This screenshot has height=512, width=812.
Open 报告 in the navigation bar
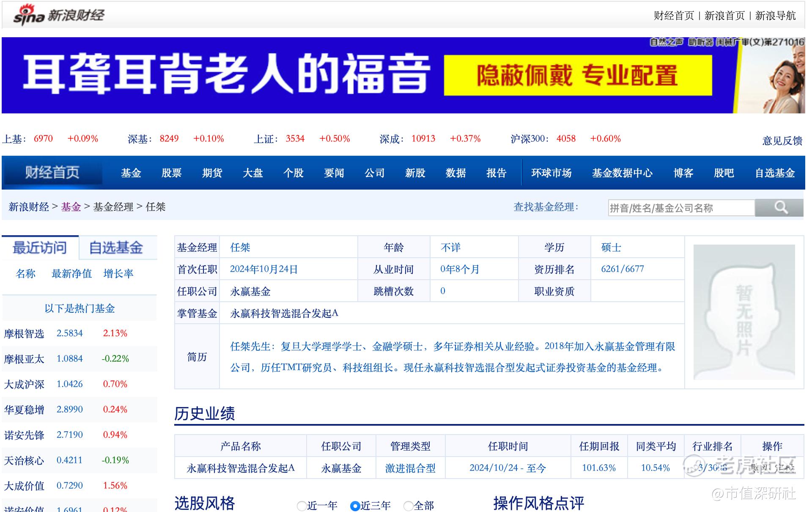point(497,173)
